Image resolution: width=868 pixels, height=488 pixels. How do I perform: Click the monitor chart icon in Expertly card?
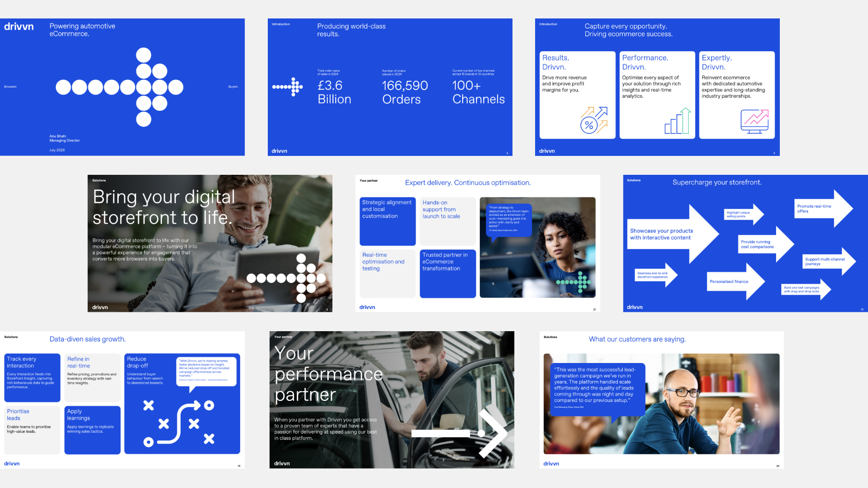(755, 121)
